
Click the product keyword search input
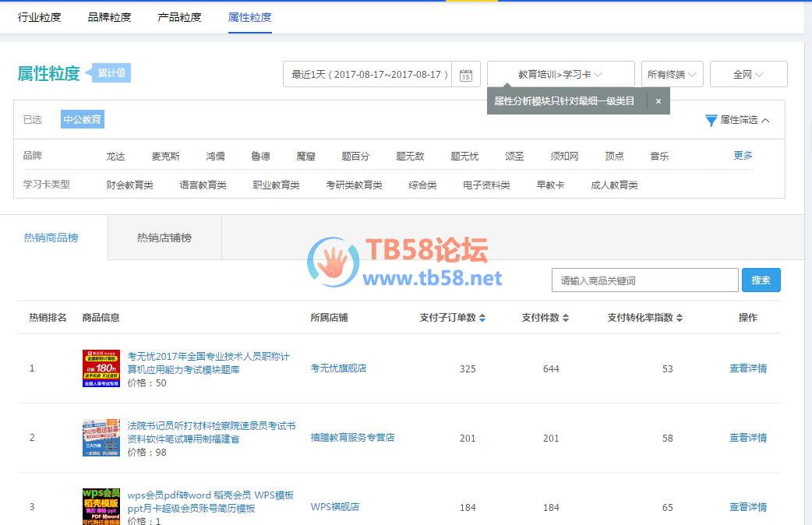tap(644, 280)
